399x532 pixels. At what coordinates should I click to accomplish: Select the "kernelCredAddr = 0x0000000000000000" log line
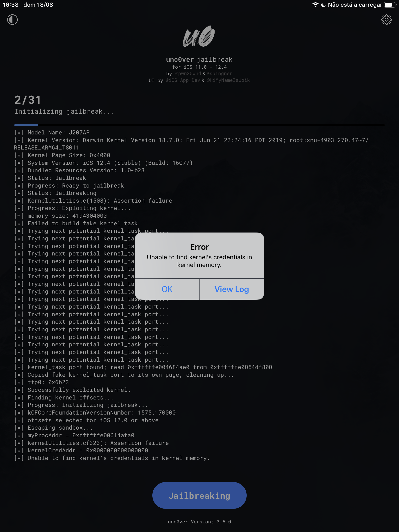(x=81, y=450)
